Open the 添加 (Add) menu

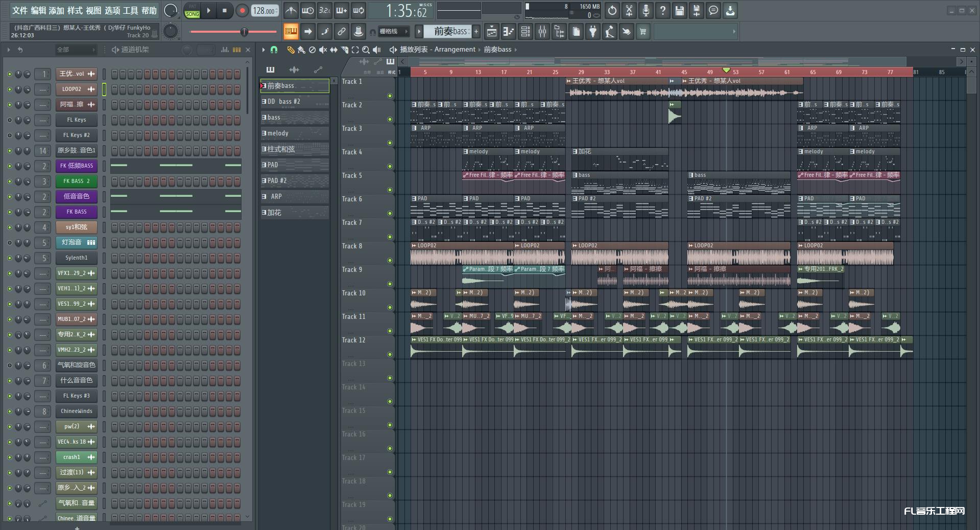[x=56, y=10]
